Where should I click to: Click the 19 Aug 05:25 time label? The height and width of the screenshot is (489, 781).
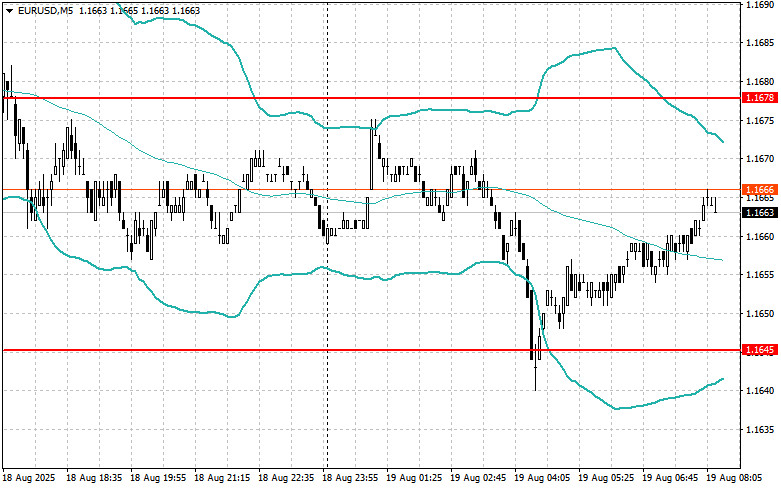click(x=606, y=478)
